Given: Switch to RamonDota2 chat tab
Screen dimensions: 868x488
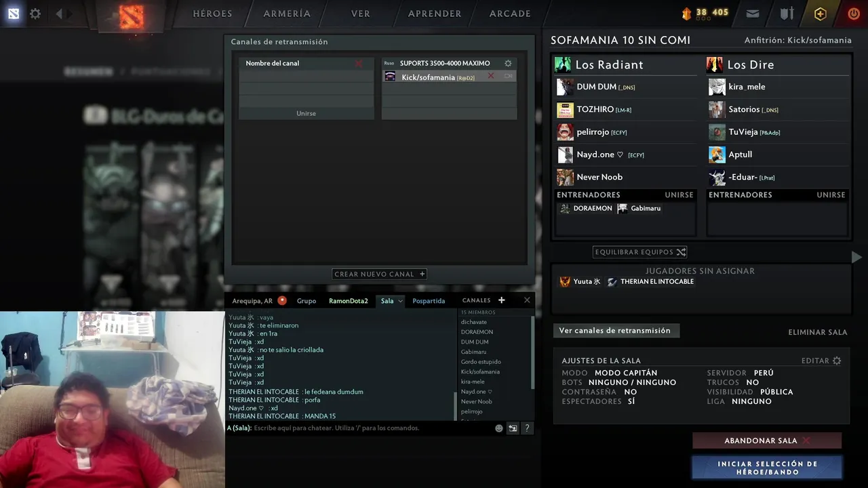Looking at the screenshot, I should click(x=349, y=301).
